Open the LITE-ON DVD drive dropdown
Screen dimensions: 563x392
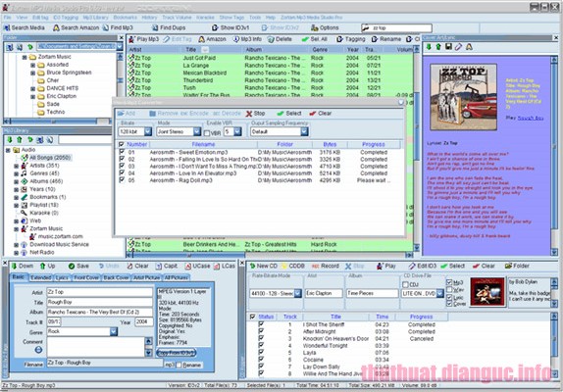[x=439, y=293]
